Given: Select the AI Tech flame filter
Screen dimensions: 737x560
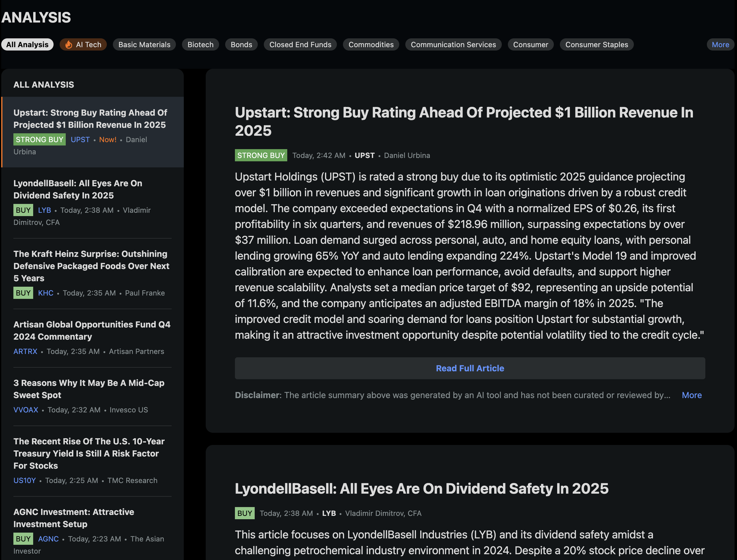Looking at the screenshot, I should (x=83, y=44).
